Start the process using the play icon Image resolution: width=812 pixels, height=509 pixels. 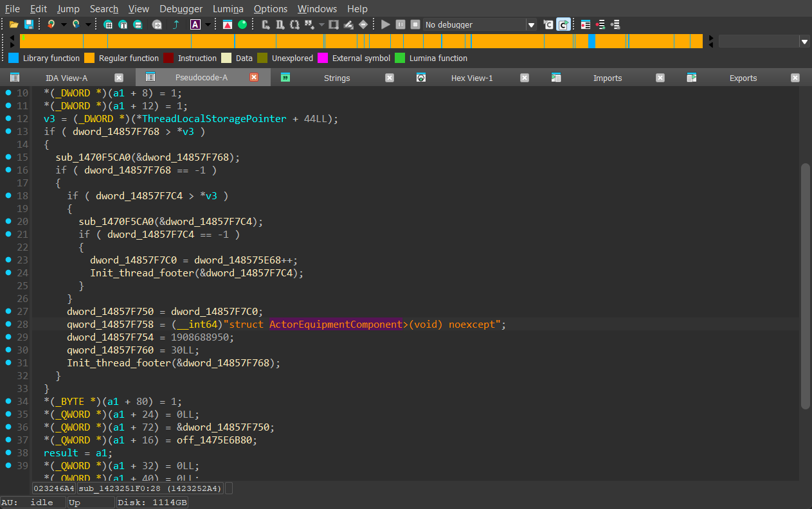(x=385, y=24)
